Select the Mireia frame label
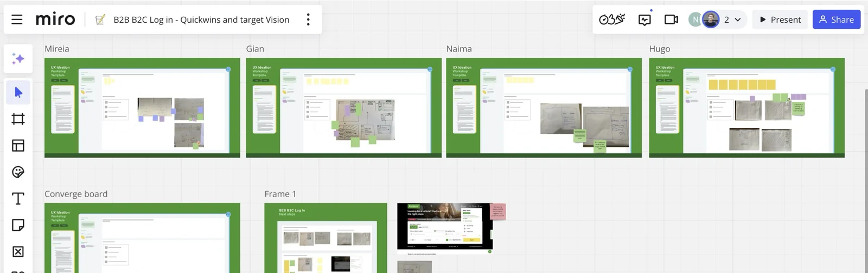Screen dimensions: 868x273 57,49
